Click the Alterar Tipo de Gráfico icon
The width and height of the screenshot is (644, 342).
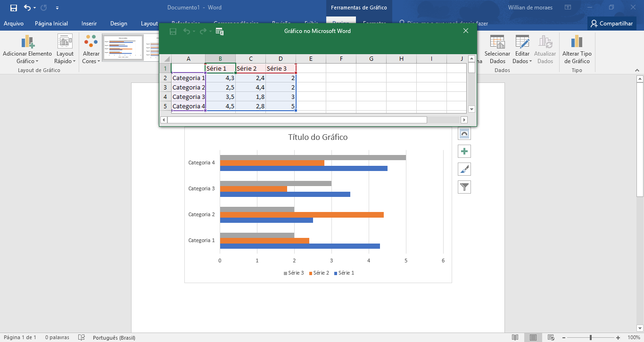pos(577,42)
